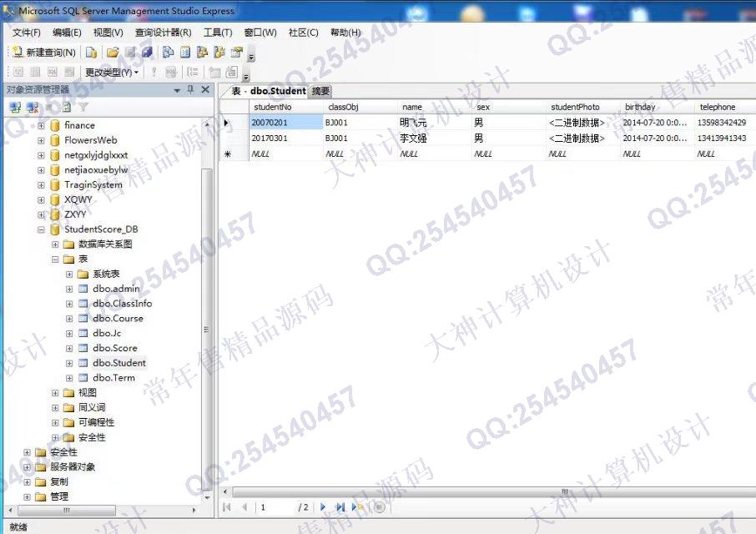
Task: Expand the 视图 folder node
Action: pyautogui.click(x=55, y=393)
